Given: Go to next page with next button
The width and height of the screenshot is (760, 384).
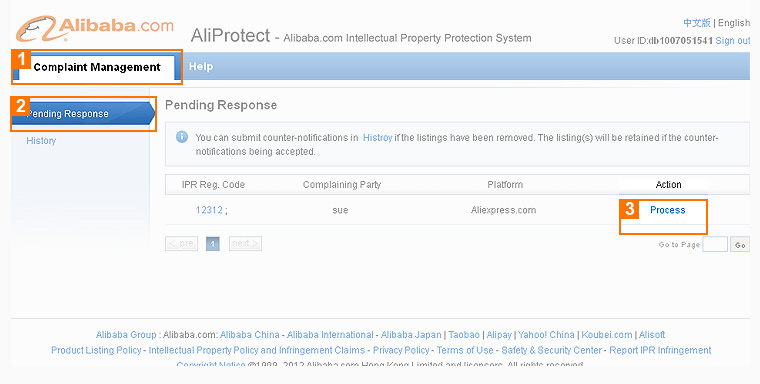Looking at the screenshot, I should click(245, 243).
